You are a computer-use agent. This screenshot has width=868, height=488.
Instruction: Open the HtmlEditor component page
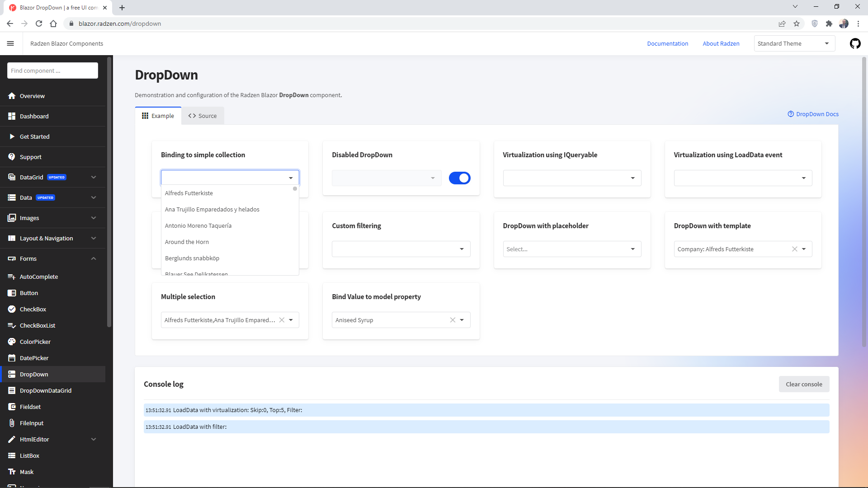click(34, 439)
